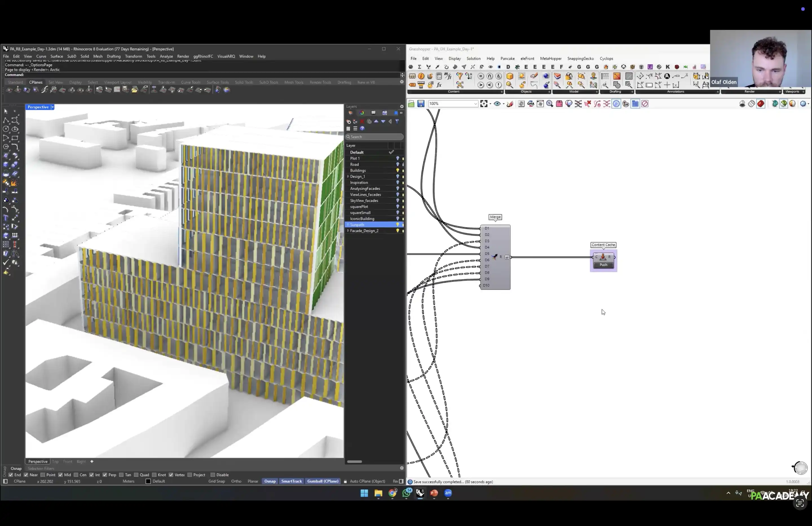Image resolution: width=812 pixels, height=526 pixels.
Task: Click the sketch pen icon in Grasshopper canvas toolbar
Action: (510, 104)
